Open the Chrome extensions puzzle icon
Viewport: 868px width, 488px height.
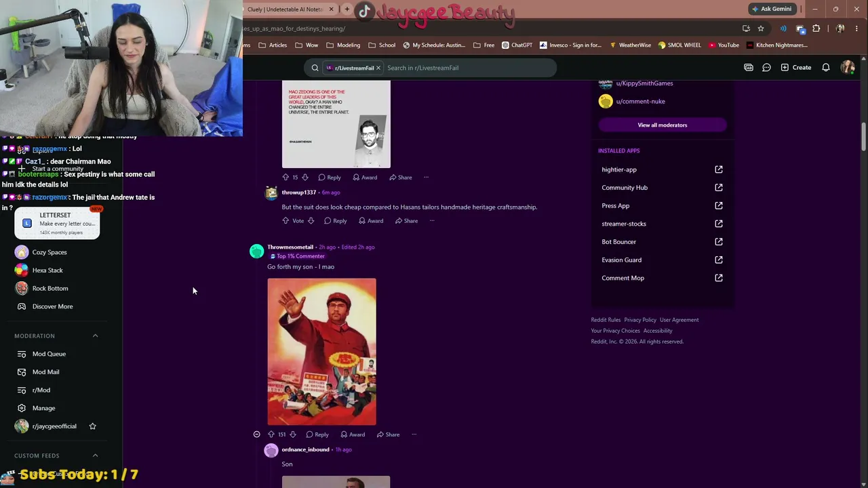pos(816,28)
